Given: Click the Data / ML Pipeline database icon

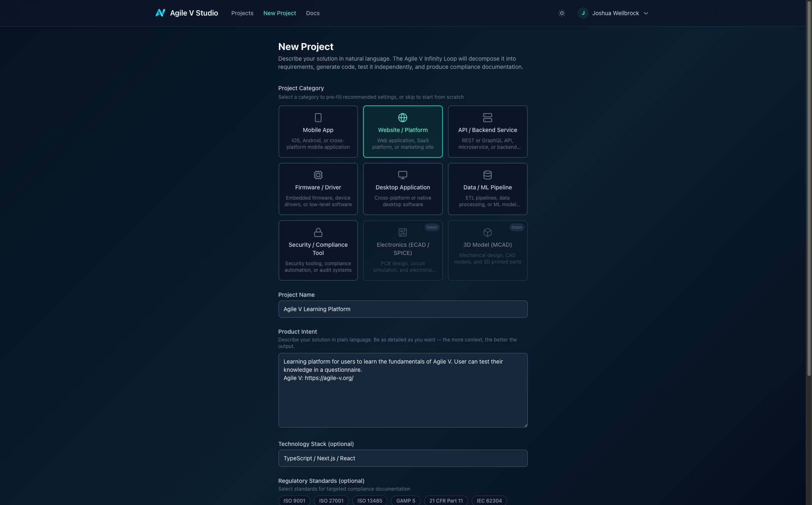Looking at the screenshot, I should click(x=487, y=175).
